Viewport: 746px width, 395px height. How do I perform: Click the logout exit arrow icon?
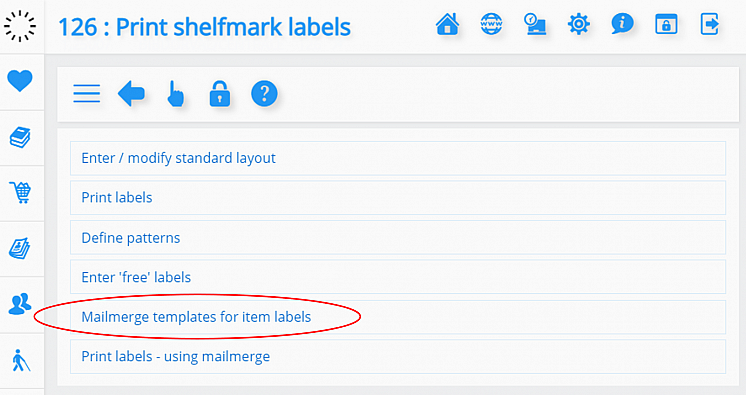709,24
